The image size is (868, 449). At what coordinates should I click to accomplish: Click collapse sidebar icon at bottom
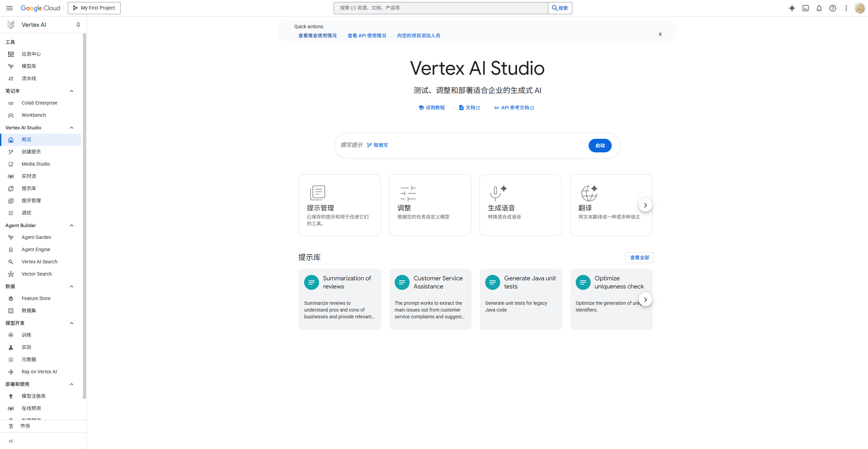coord(11,441)
